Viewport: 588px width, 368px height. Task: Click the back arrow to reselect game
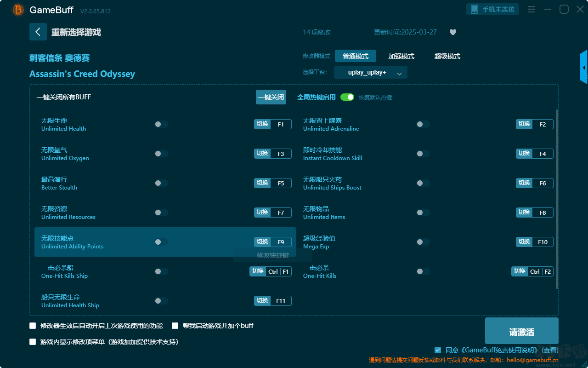point(38,32)
